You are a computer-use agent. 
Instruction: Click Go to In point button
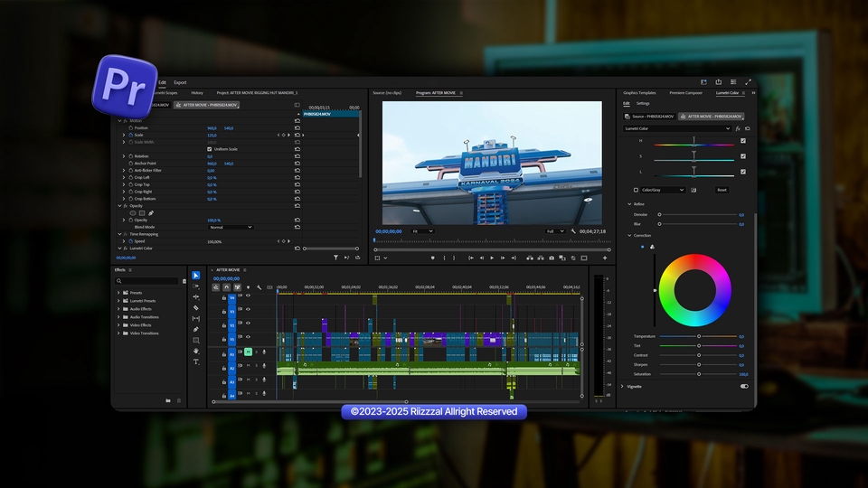pos(470,258)
